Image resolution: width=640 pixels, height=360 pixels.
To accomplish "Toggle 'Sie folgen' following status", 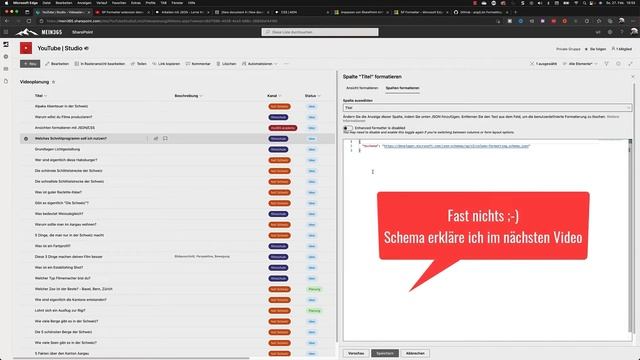I will click(x=596, y=49).
